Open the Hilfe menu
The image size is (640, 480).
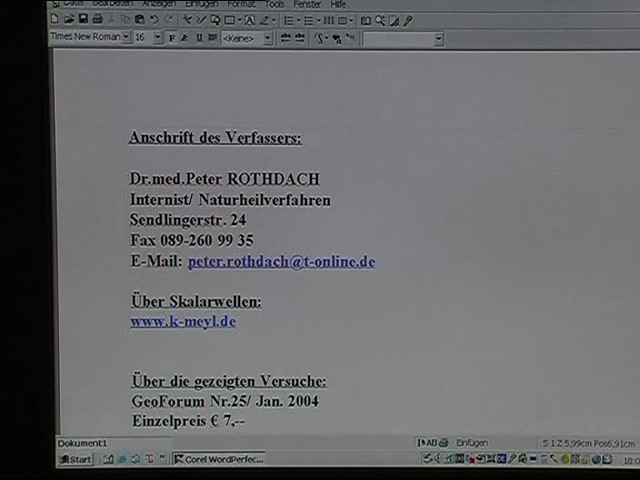[x=338, y=4]
